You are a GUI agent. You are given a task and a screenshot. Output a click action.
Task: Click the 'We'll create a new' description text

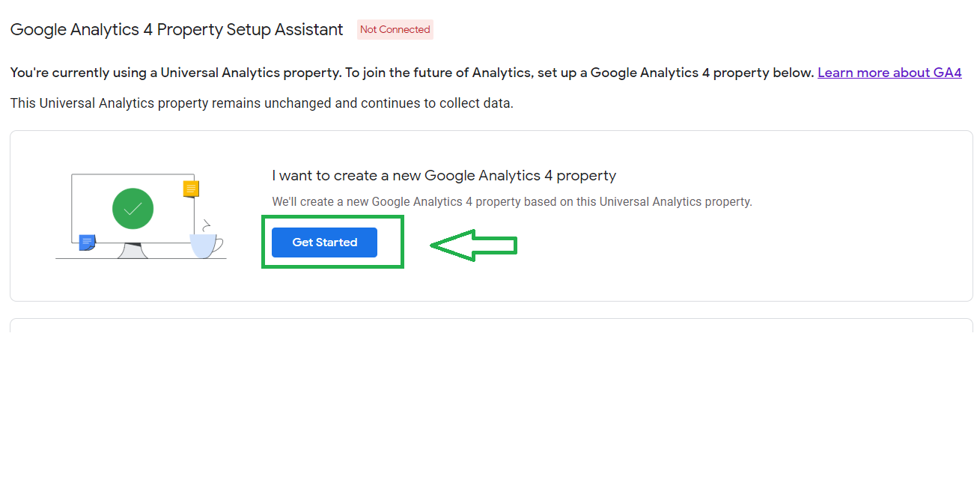click(511, 202)
